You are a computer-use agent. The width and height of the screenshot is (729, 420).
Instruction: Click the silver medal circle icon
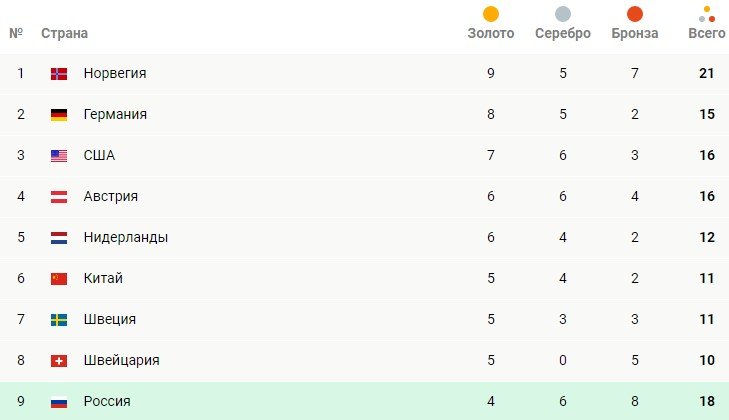pos(563,14)
